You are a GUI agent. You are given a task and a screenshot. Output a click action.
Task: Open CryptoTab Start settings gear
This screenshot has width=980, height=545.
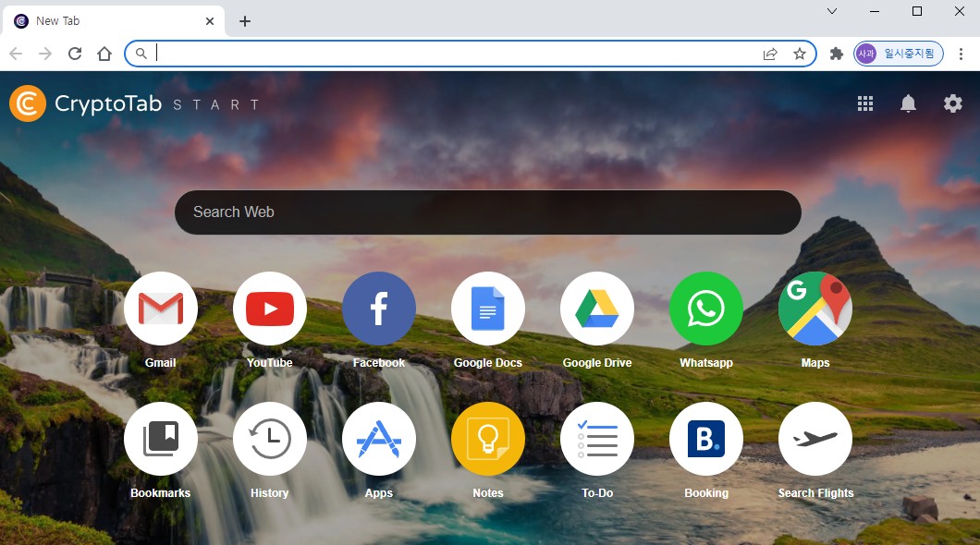click(952, 103)
